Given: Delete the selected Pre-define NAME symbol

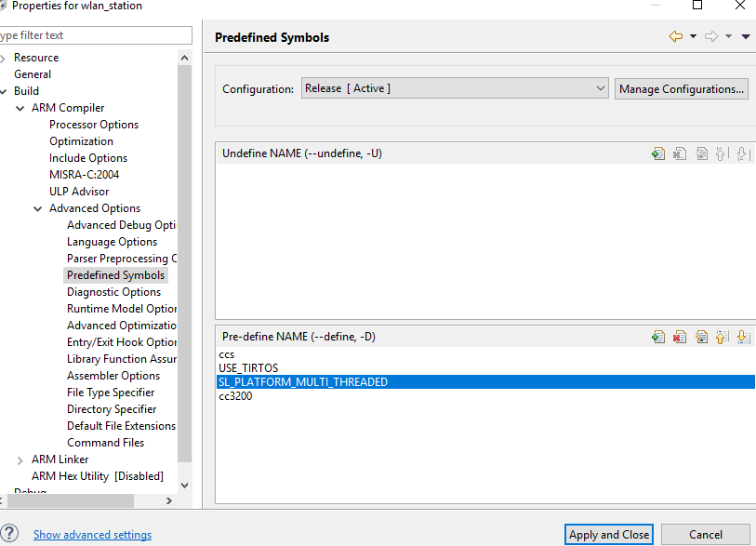Looking at the screenshot, I should (680, 337).
